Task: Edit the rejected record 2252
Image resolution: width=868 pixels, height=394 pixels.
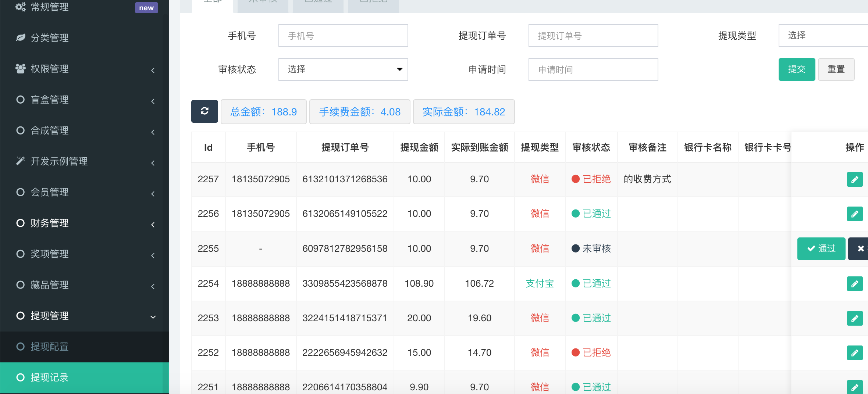Action: click(854, 353)
